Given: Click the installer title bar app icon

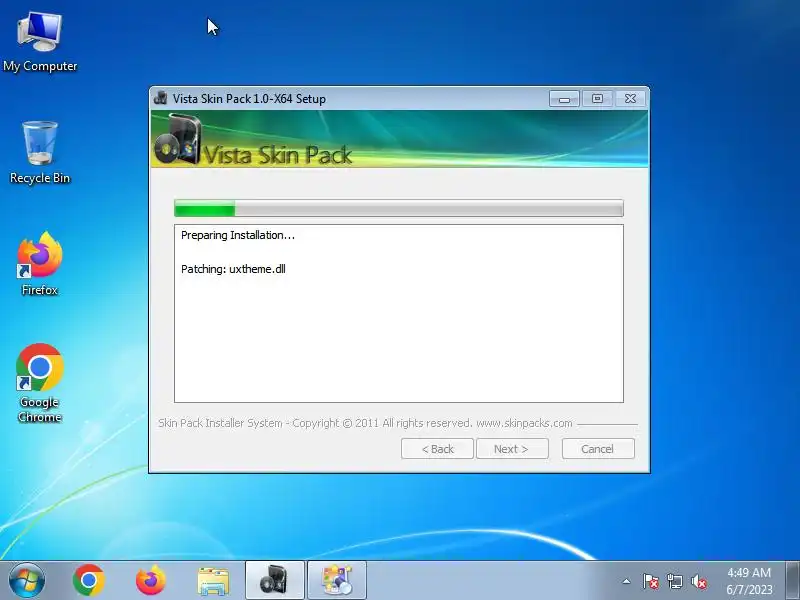Looking at the screenshot, I should (x=160, y=98).
